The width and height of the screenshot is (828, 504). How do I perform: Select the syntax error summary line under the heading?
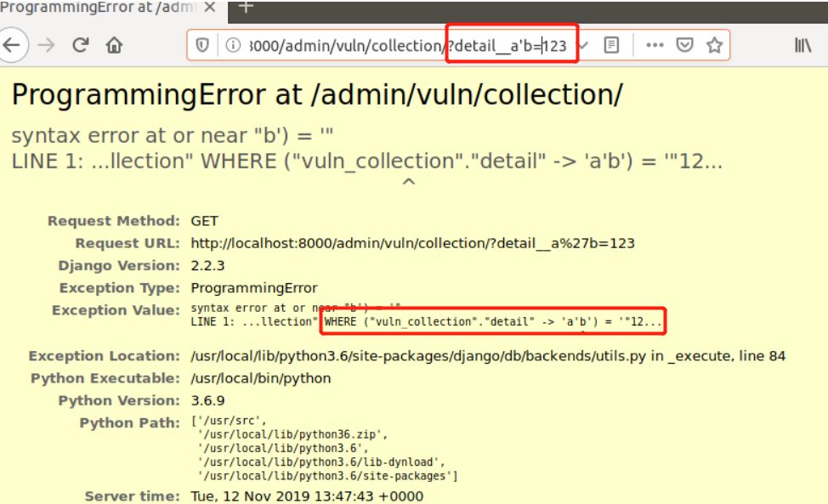pyautogui.click(x=173, y=136)
